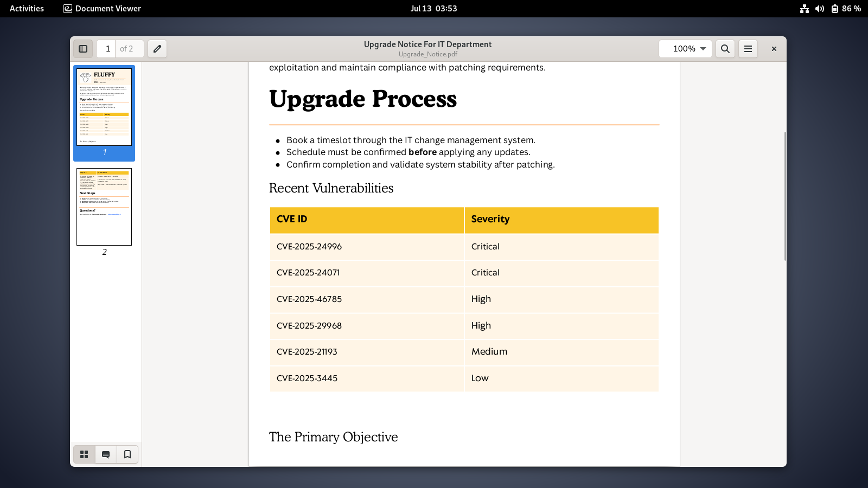Screen dimensions: 868x488
Task: Click the document vertical scrollbar
Action: (x=784, y=195)
